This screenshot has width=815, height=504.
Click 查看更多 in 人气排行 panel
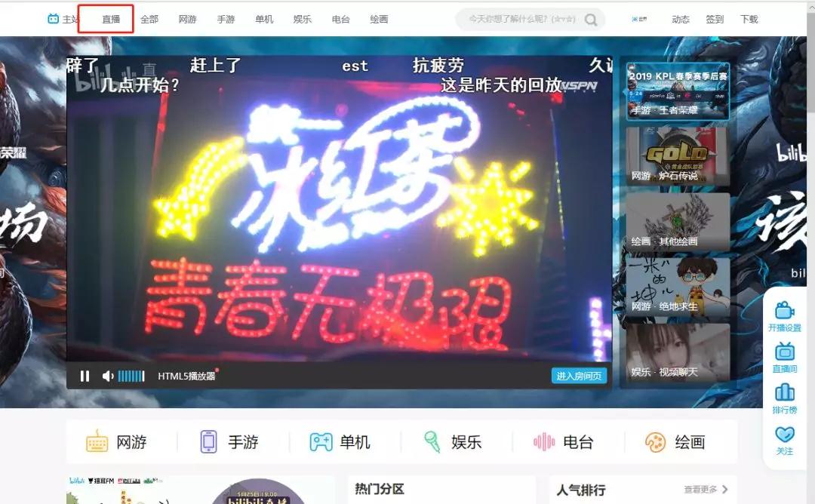[700, 490]
